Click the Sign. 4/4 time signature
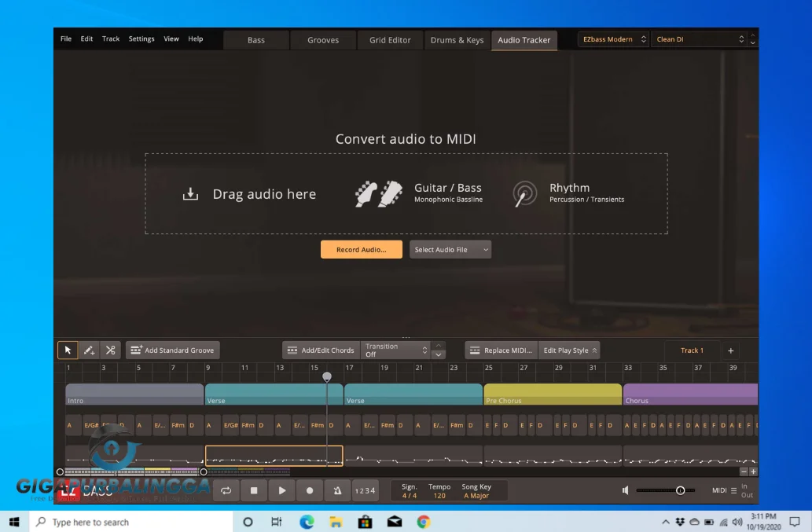 click(x=409, y=491)
